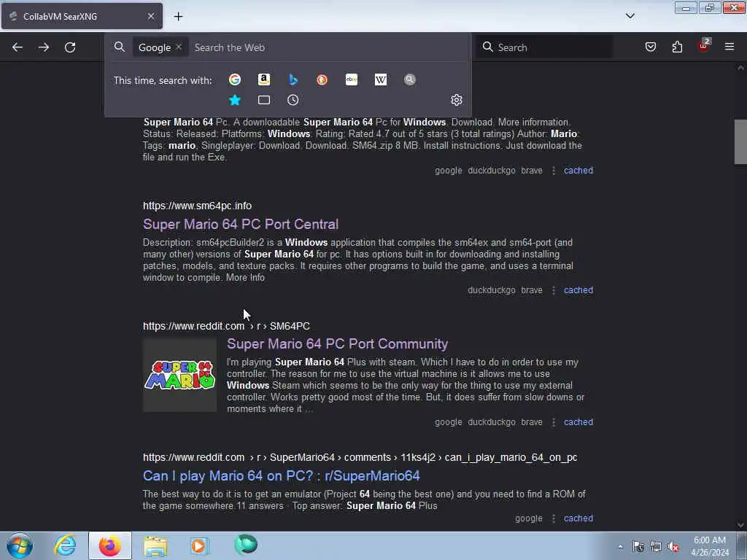Open a new browser tab
747x560 pixels.
pyautogui.click(x=178, y=17)
